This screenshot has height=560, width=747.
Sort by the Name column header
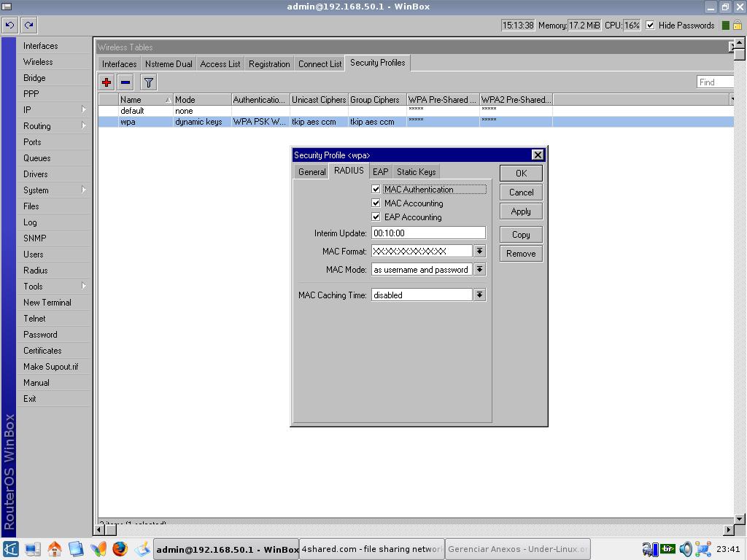(x=145, y=99)
